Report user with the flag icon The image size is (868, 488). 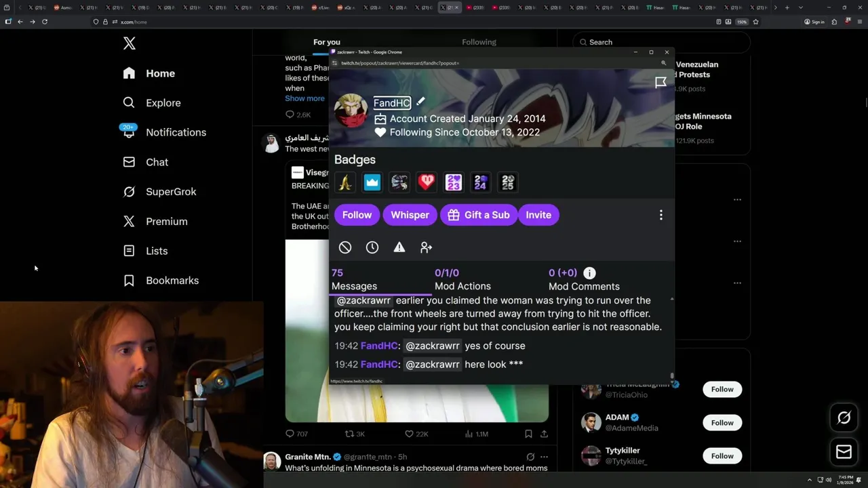click(x=660, y=83)
